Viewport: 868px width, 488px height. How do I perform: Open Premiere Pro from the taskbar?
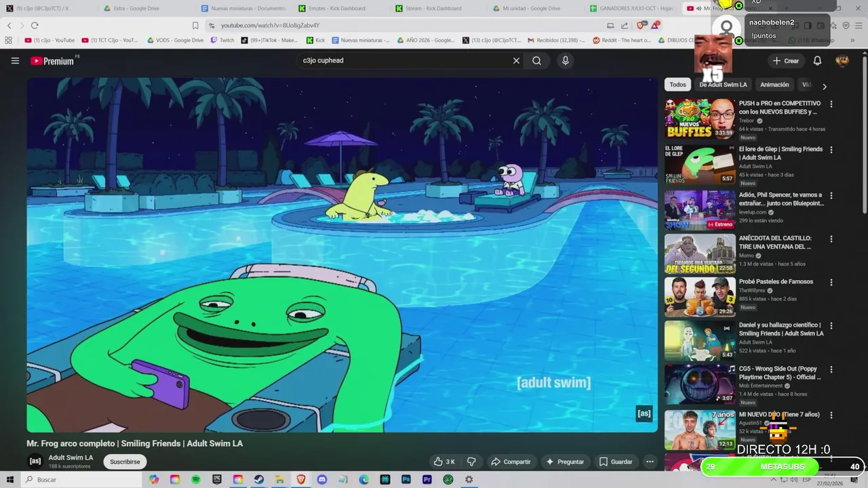(427, 479)
